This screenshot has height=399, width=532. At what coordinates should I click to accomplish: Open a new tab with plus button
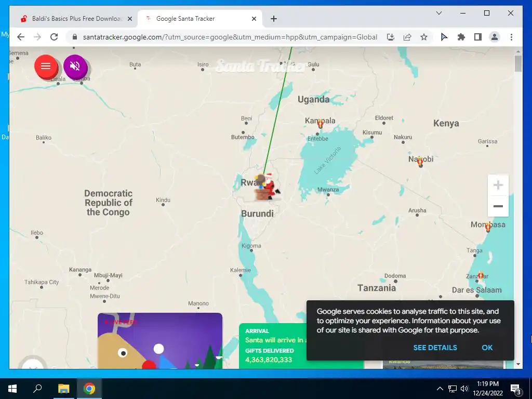[x=274, y=19]
